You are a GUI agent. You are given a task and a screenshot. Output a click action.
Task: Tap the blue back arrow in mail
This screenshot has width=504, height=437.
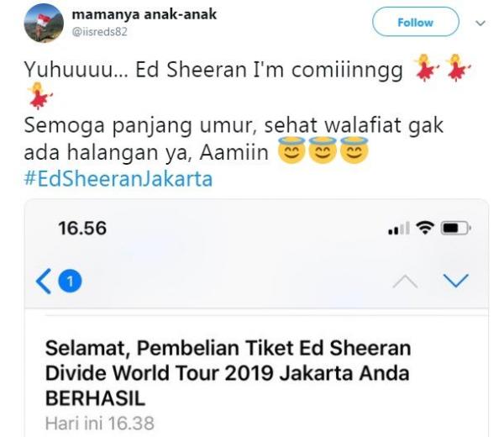44,281
